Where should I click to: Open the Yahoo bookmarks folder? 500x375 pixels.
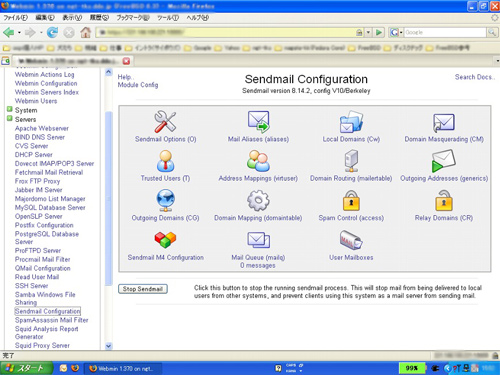pos(228,48)
